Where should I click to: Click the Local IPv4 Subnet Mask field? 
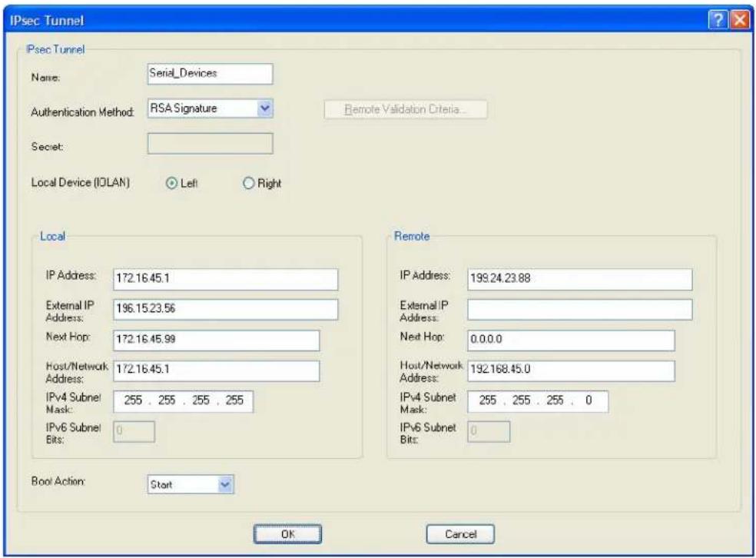coord(183,401)
